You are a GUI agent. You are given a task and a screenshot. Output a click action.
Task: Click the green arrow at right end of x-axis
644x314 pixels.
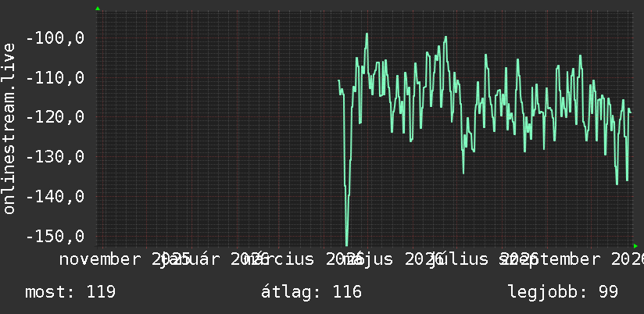pos(635,246)
